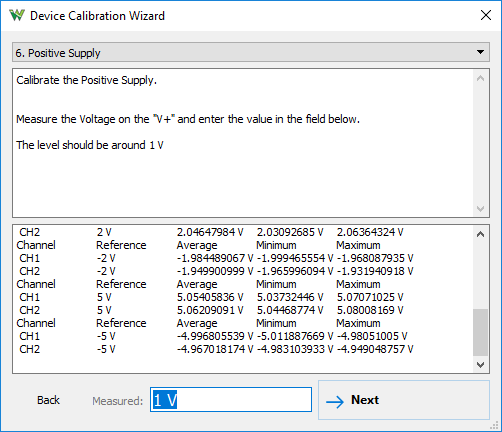Image resolution: width=502 pixels, height=432 pixels.
Task: Click the '-5 V' reference of CH1
Action: 106,336
